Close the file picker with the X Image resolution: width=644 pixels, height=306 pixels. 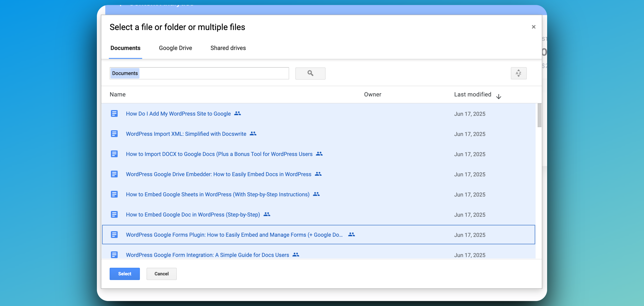click(x=534, y=27)
